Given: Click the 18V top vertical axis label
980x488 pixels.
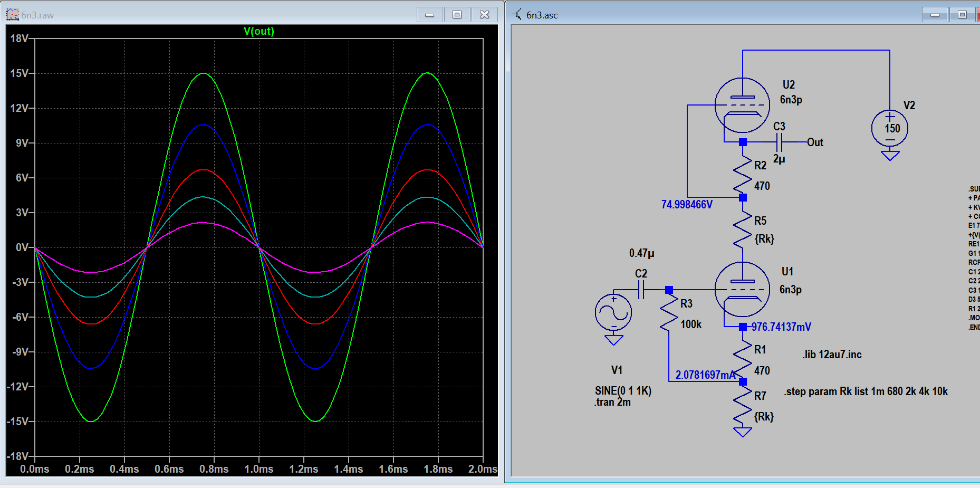Looking at the screenshot, I should [x=20, y=39].
